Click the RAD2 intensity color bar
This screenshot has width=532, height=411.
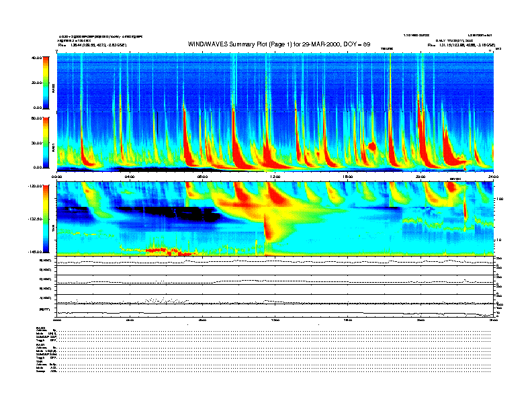tap(46, 83)
